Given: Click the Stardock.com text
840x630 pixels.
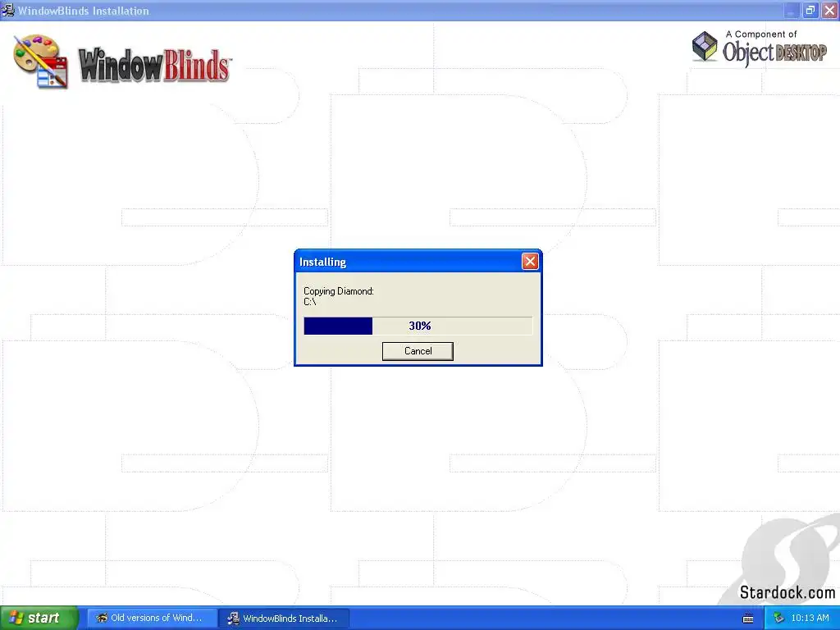Looking at the screenshot, I should point(787,592).
